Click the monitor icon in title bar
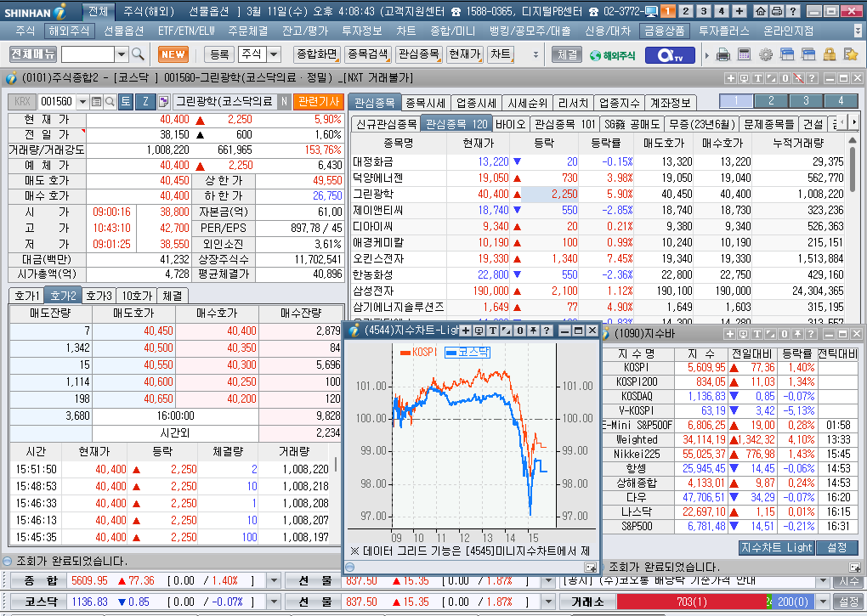The width and height of the screenshot is (867, 616). coord(651,11)
